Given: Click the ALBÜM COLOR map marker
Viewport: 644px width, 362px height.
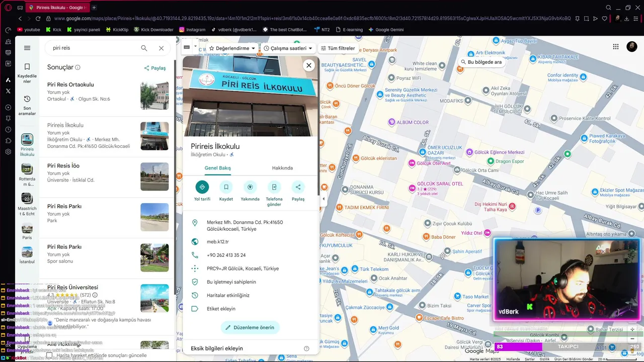Looking at the screenshot, I should (x=392, y=122).
